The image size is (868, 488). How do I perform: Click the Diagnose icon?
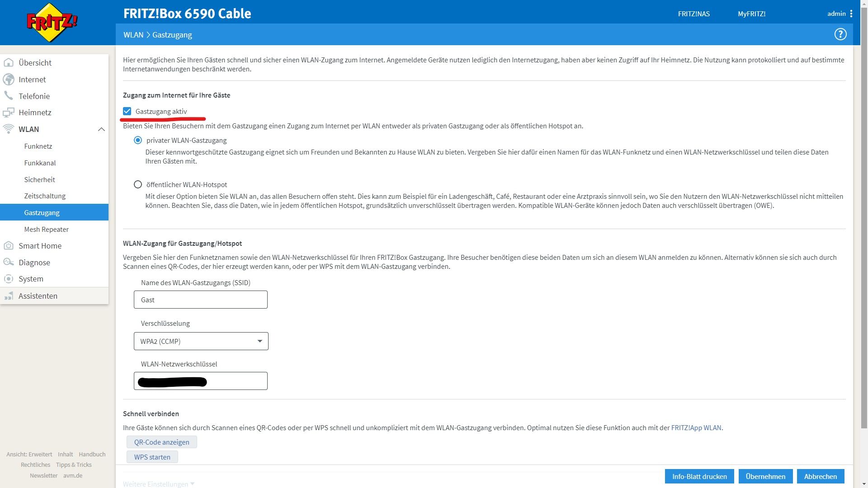[x=9, y=263]
